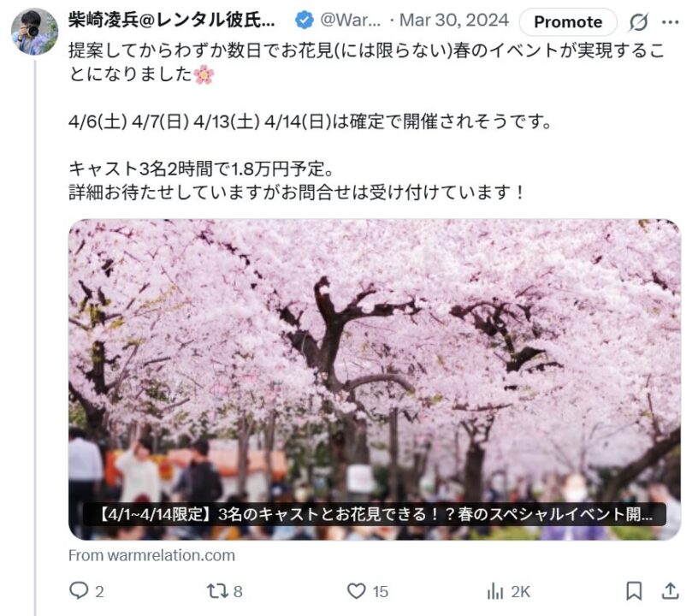Click the Grok slashed circle icon

coord(638,21)
